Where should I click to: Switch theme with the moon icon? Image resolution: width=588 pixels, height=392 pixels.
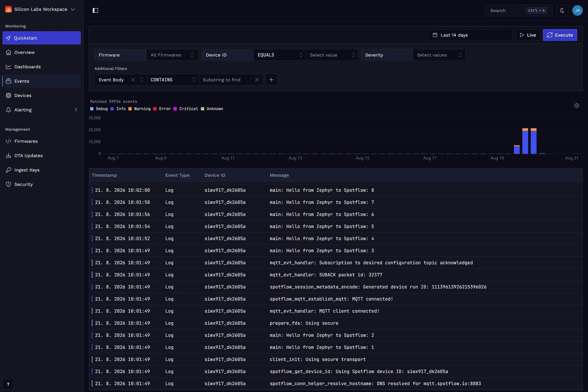562,10
